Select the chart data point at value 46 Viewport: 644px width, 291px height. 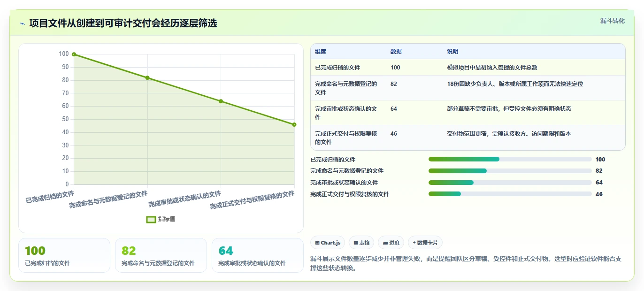click(x=294, y=124)
